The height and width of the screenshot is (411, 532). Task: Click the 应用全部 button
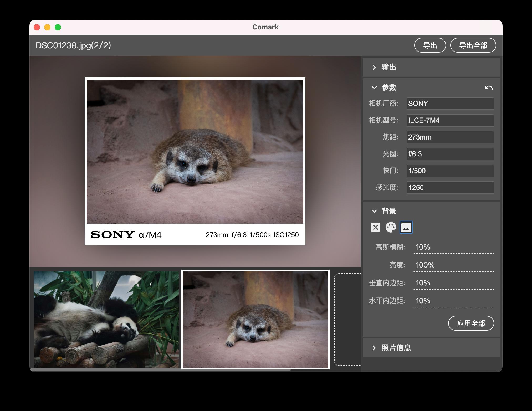(x=471, y=323)
